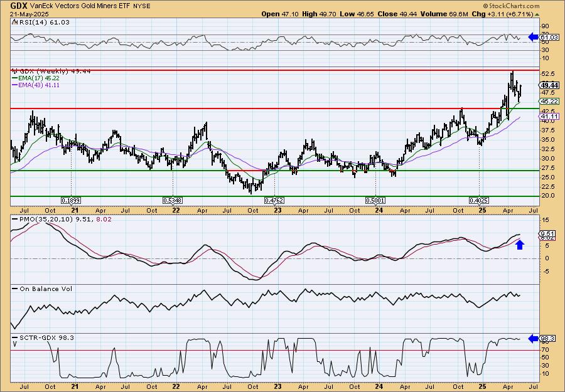The width and height of the screenshot is (565, 392).
Task: Click the 'High 49.70' value
Action: point(320,14)
